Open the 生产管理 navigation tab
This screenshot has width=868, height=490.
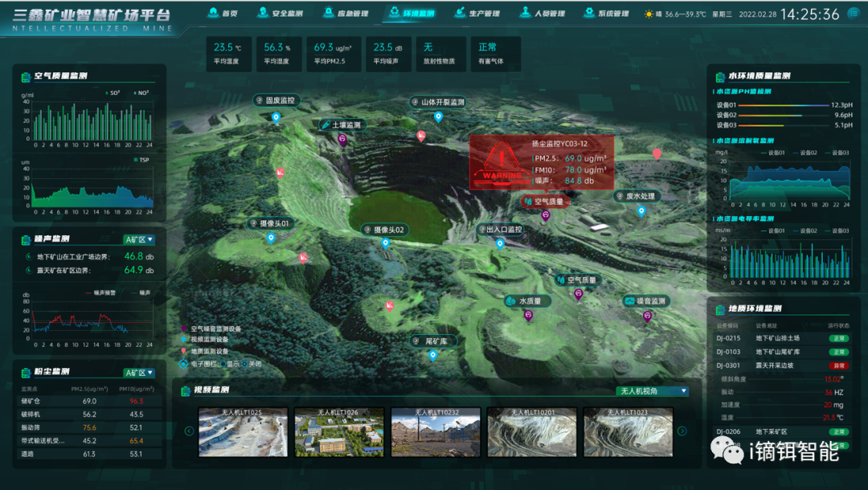(477, 14)
